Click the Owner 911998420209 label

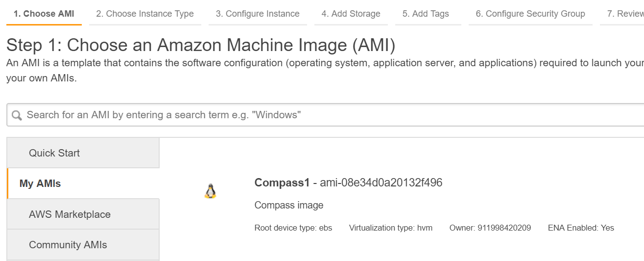click(490, 228)
